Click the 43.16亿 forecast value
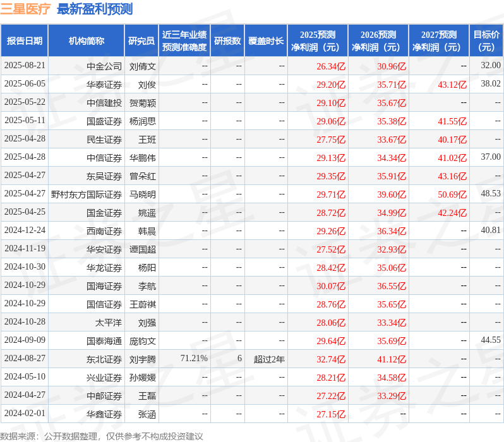Image resolution: width=504 pixels, height=442 pixels. tap(452, 176)
